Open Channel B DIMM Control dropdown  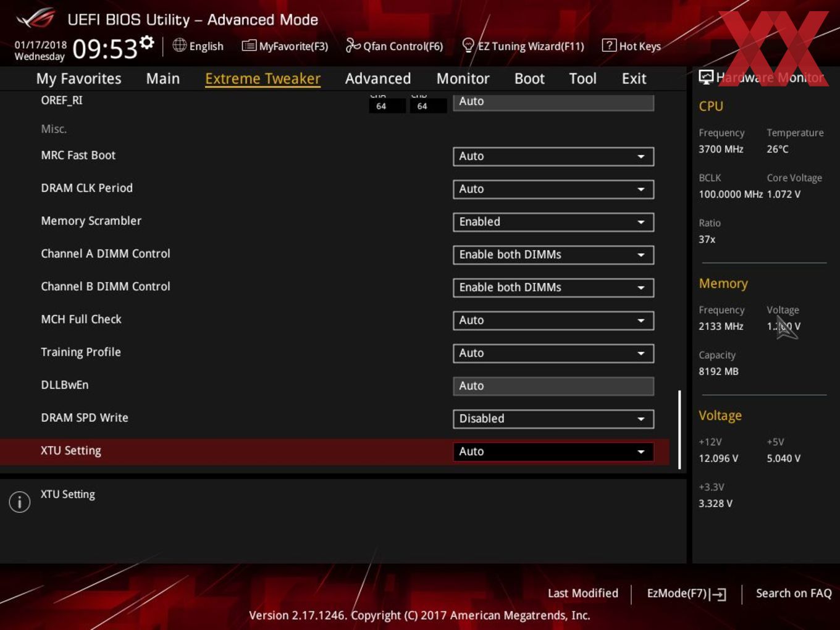pyautogui.click(x=553, y=287)
